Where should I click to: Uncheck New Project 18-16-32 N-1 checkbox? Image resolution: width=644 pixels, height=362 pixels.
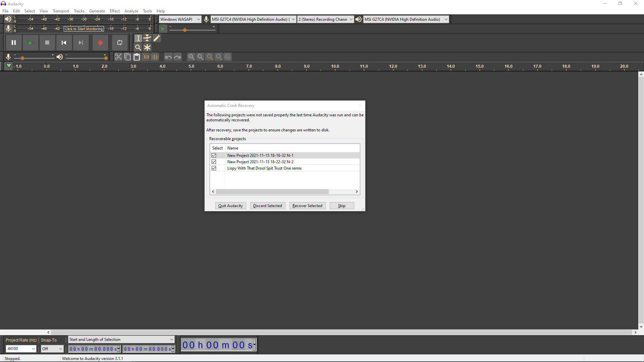[214, 156]
